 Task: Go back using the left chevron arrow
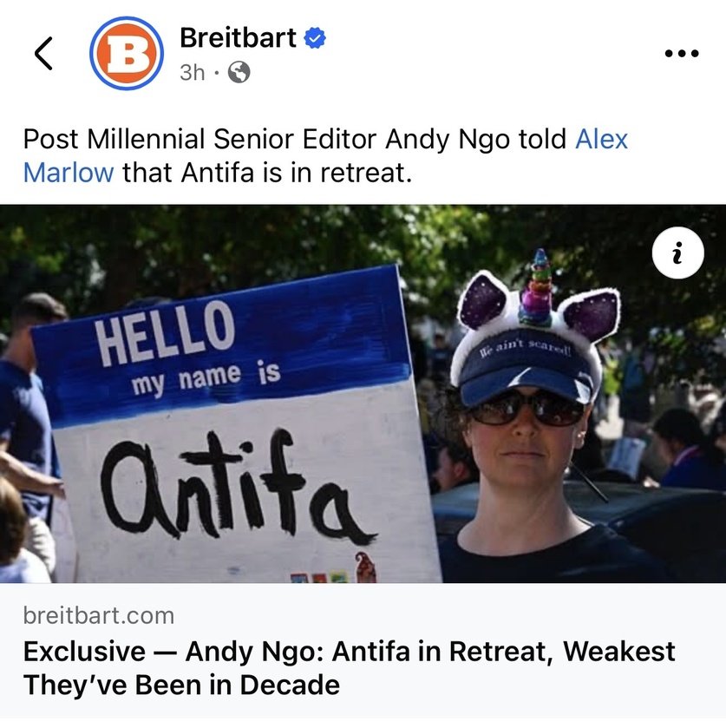pyautogui.click(x=43, y=54)
